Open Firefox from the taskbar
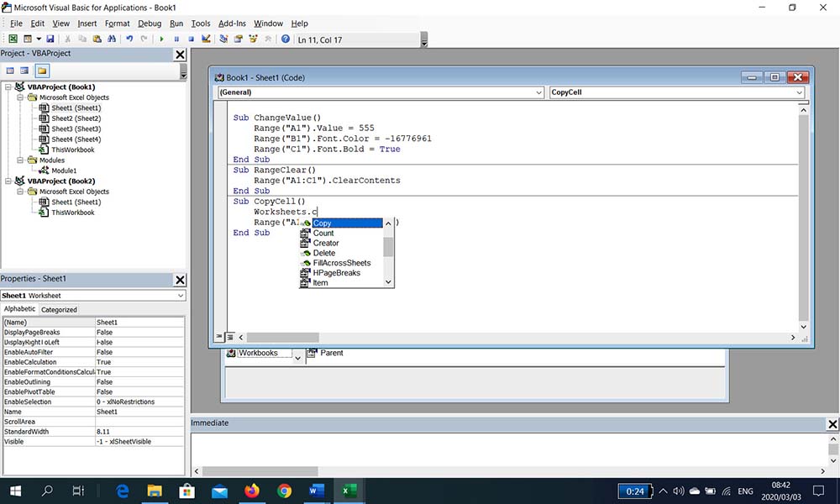The height and width of the screenshot is (504, 840). 252,491
